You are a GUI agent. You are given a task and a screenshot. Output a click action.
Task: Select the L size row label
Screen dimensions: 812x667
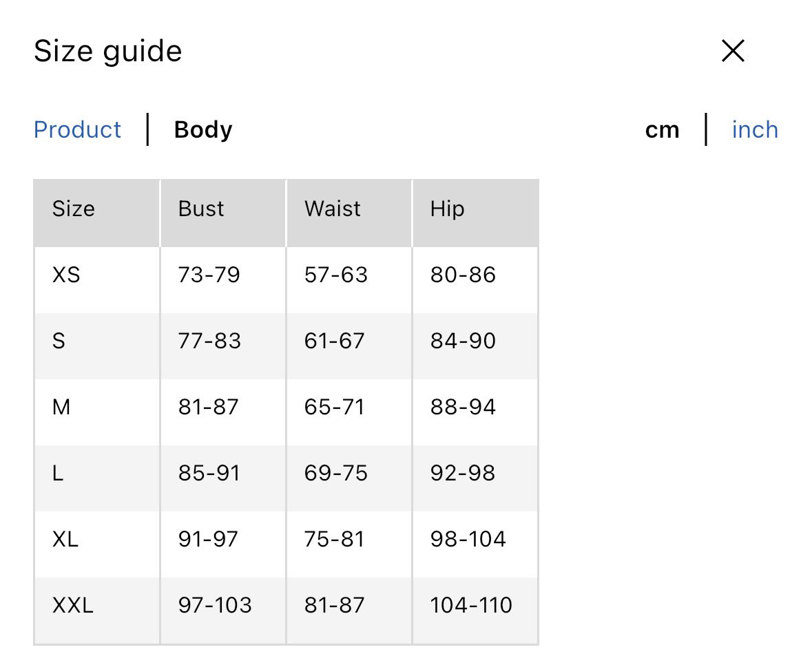(x=58, y=474)
